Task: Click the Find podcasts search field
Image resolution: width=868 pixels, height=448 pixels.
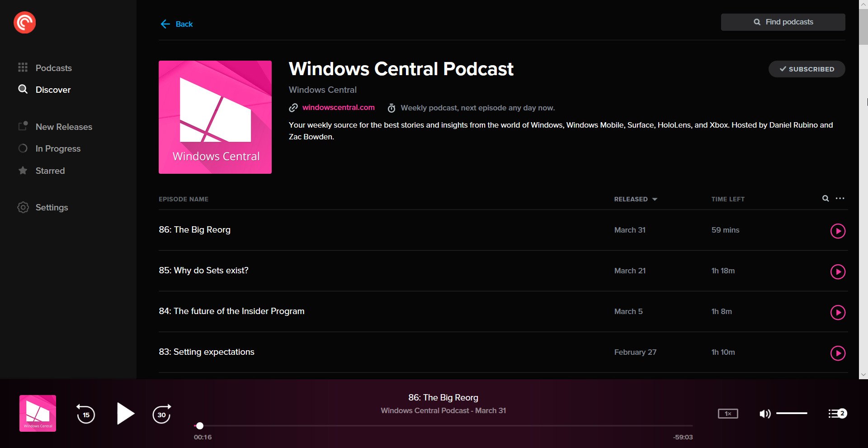Action: pyautogui.click(x=783, y=22)
